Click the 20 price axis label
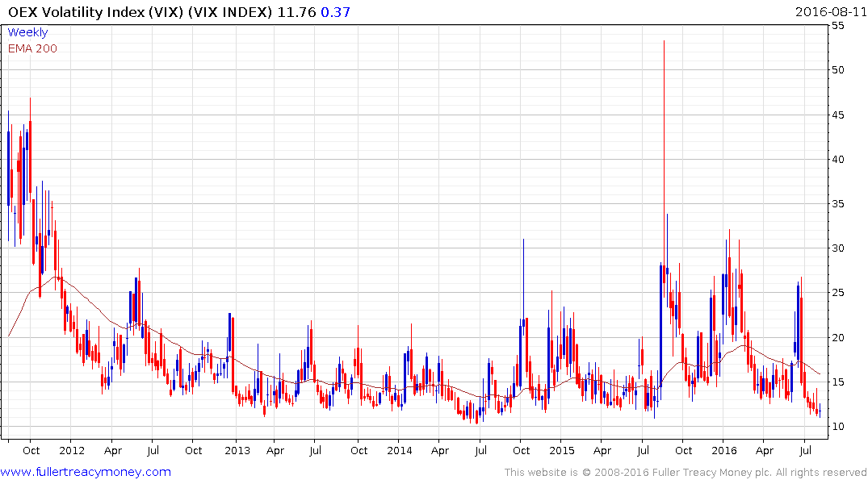This screenshot has height=484, width=868. click(837, 337)
